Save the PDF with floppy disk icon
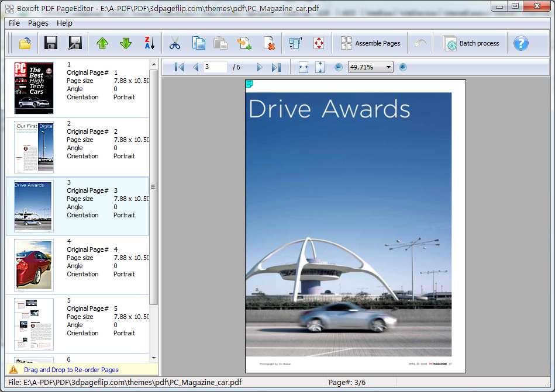Viewport: 555px width, 392px height. (x=51, y=43)
